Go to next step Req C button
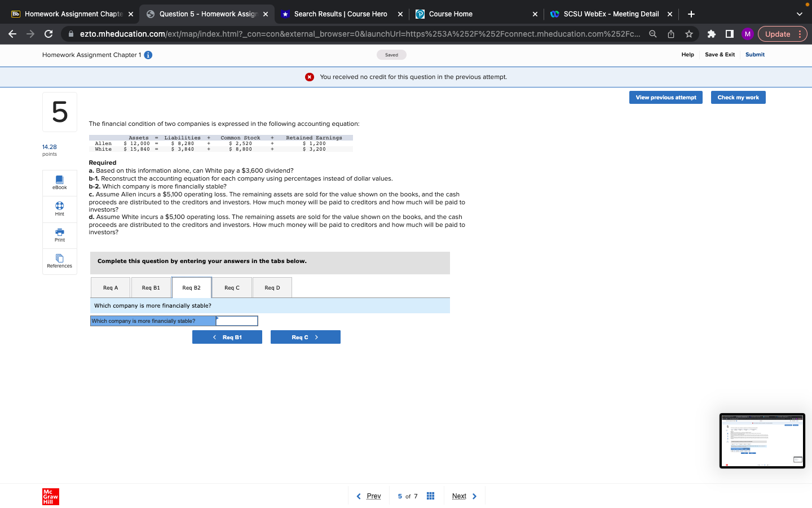The height and width of the screenshot is (508, 812). [306, 337]
